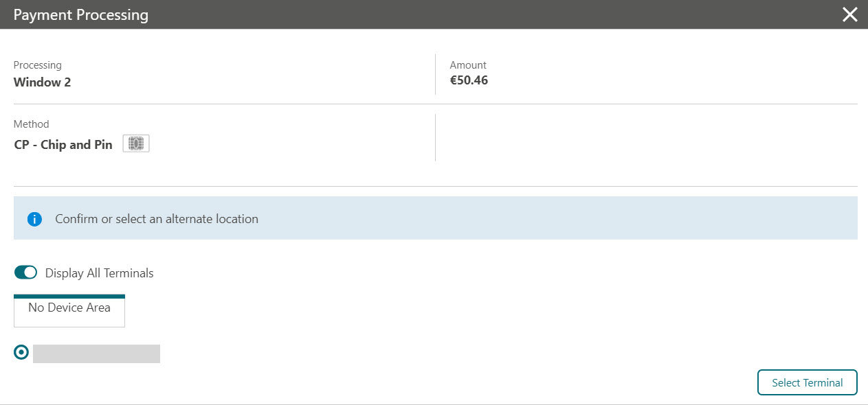This screenshot has height=405, width=868.
Task: Click the €50.46 amount value
Action: pos(469,80)
